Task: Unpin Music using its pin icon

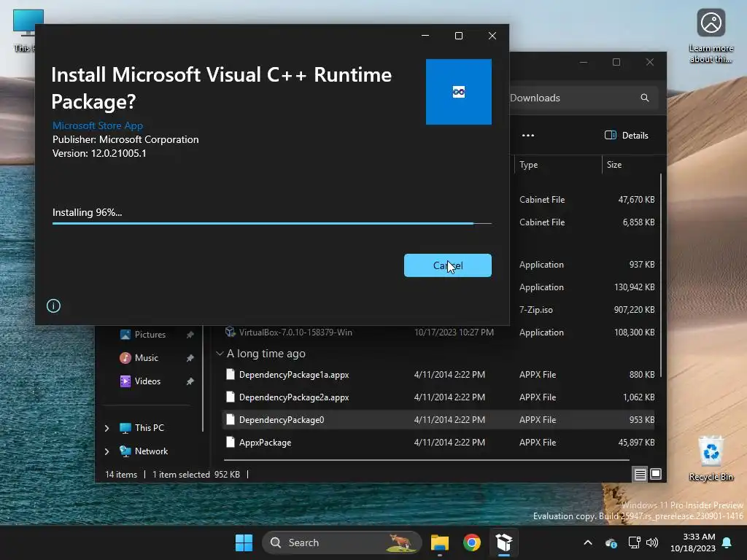Action: click(190, 357)
